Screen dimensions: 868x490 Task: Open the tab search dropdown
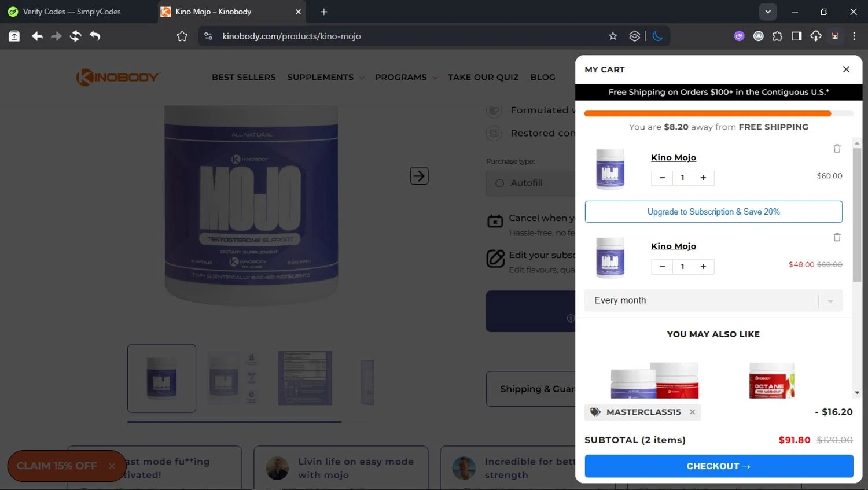coord(768,12)
